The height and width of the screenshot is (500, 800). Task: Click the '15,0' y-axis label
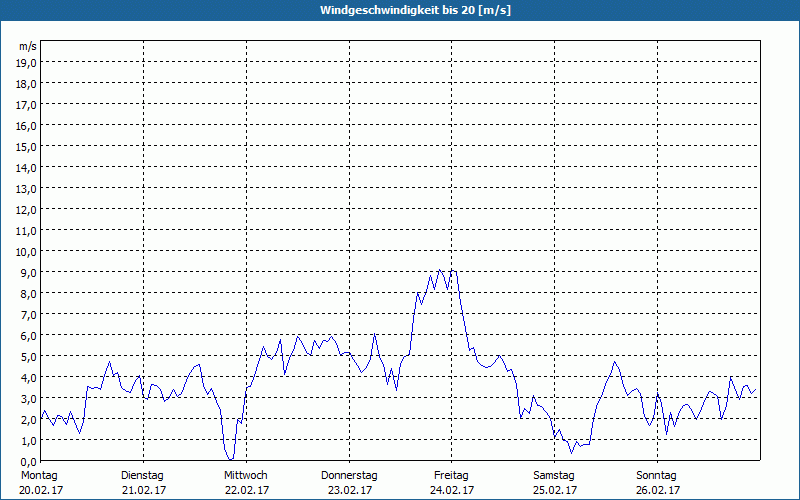pos(27,147)
